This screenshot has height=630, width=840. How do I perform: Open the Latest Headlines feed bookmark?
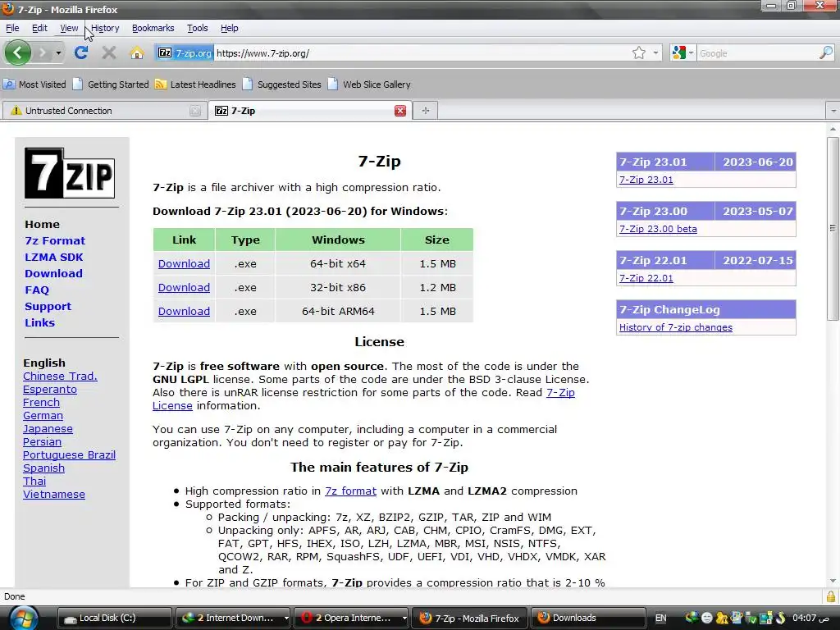(x=195, y=84)
